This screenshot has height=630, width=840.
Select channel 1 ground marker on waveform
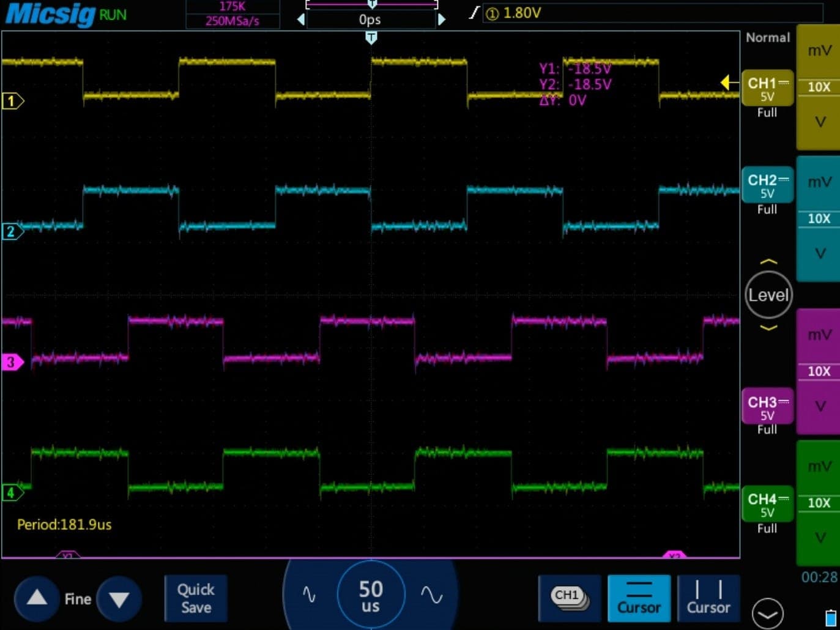[12, 101]
